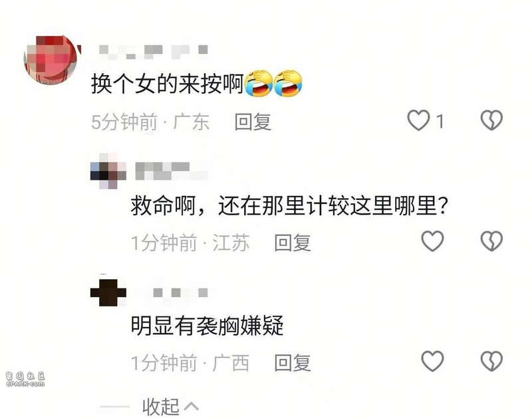Like the 明显有袭胸嫌疑 reply
The height and width of the screenshot is (418, 532).
click(x=432, y=362)
